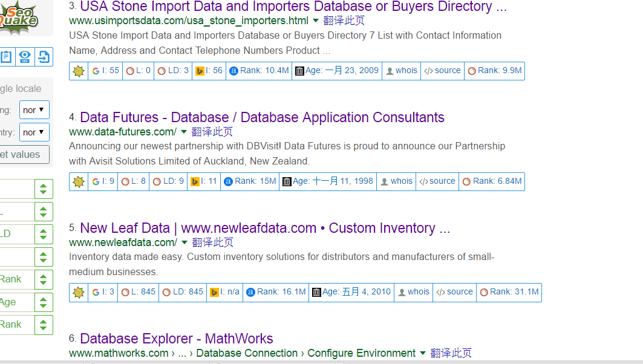Open SEMrush Rank: 6.84M parameter

tap(492, 181)
